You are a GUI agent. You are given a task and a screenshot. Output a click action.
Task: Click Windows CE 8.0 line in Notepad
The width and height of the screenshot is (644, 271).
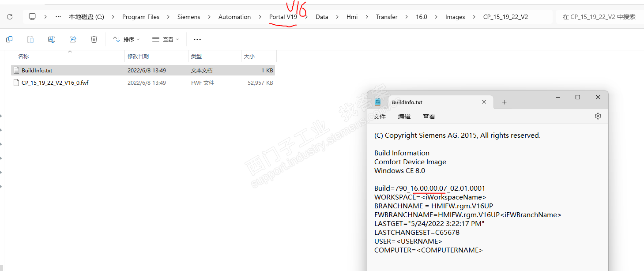click(x=399, y=171)
